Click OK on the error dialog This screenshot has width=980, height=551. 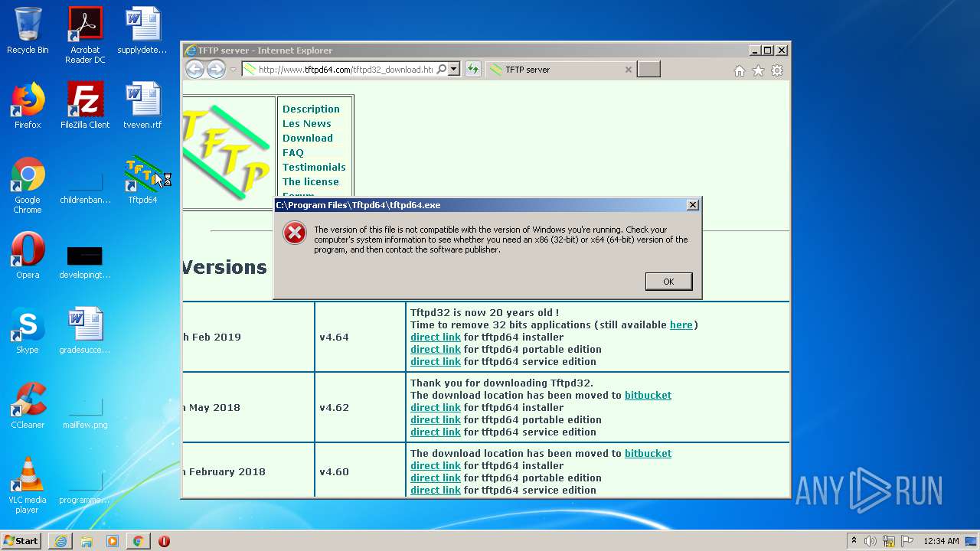668,282
